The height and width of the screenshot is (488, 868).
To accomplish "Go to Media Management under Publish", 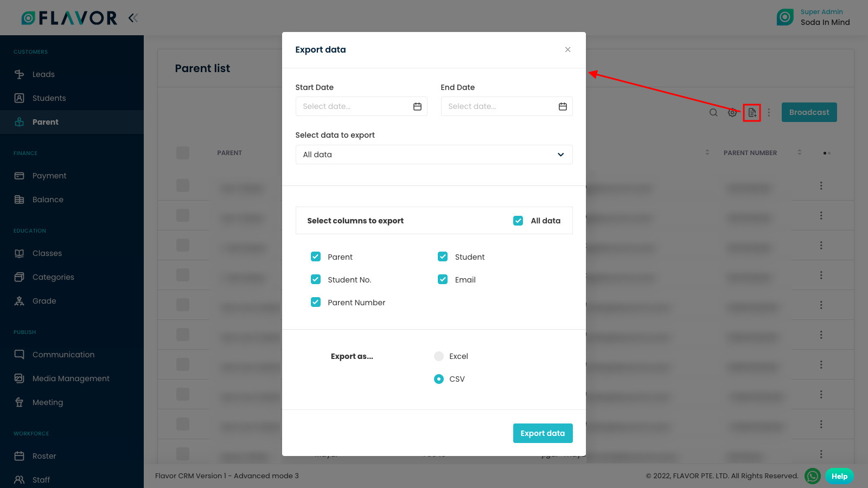I will pyautogui.click(x=71, y=378).
